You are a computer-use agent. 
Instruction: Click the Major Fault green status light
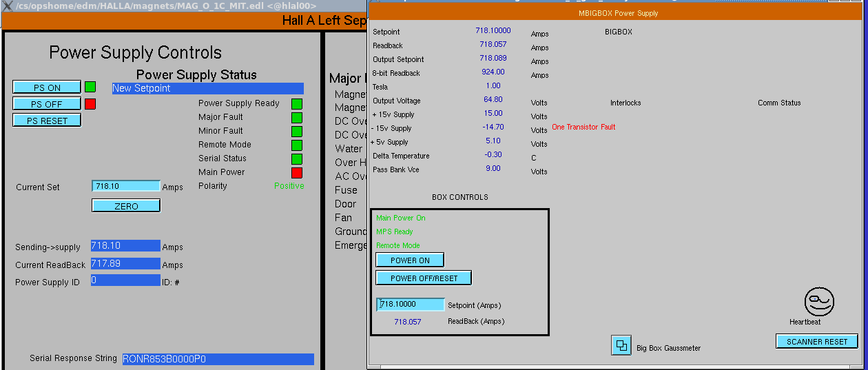pyautogui.click(x=297, y=118)
